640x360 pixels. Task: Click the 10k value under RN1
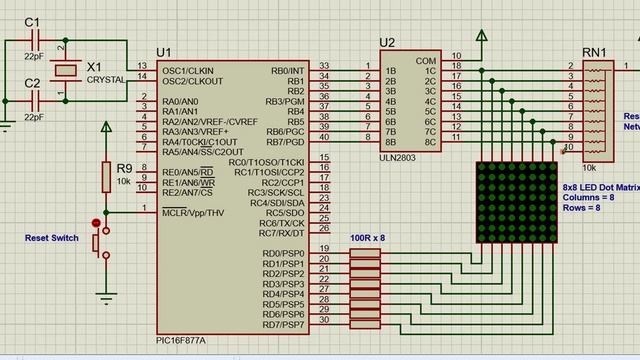click(x=589, y=168)
